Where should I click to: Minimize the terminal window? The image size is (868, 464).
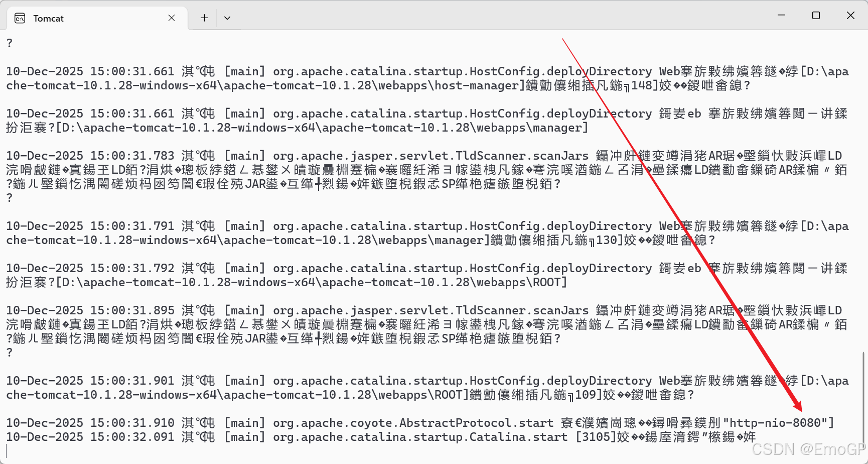[781, 15]
